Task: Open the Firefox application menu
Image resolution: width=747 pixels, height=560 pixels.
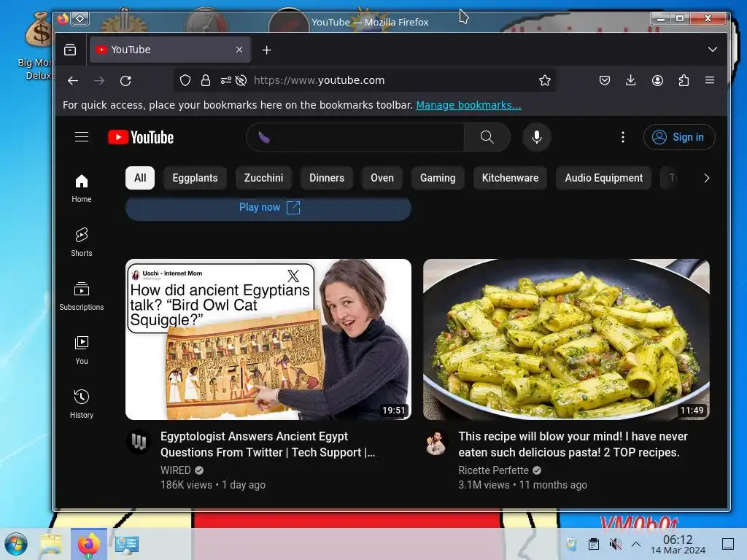Action: [x=710, y=80]
